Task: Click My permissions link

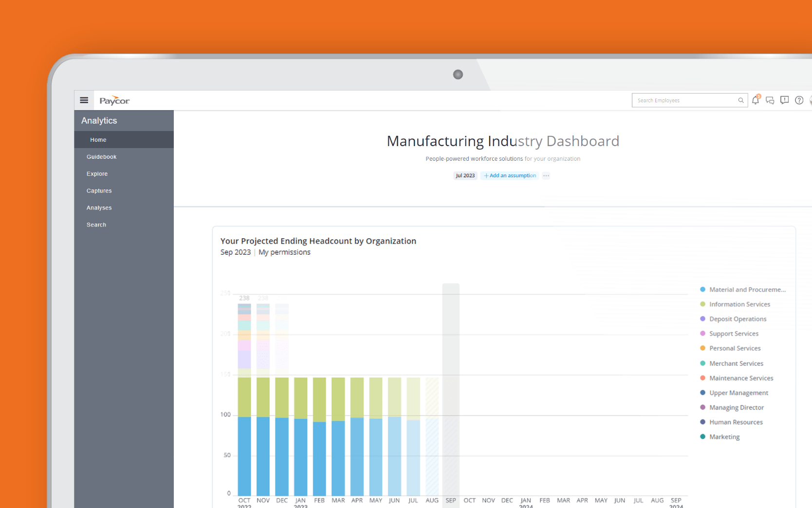Action: tap(284, 252)
